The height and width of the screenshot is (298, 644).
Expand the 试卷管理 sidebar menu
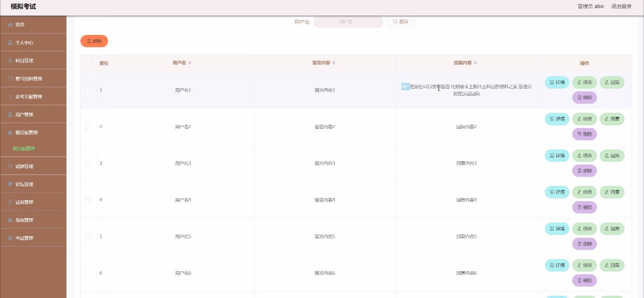(33, 202)
